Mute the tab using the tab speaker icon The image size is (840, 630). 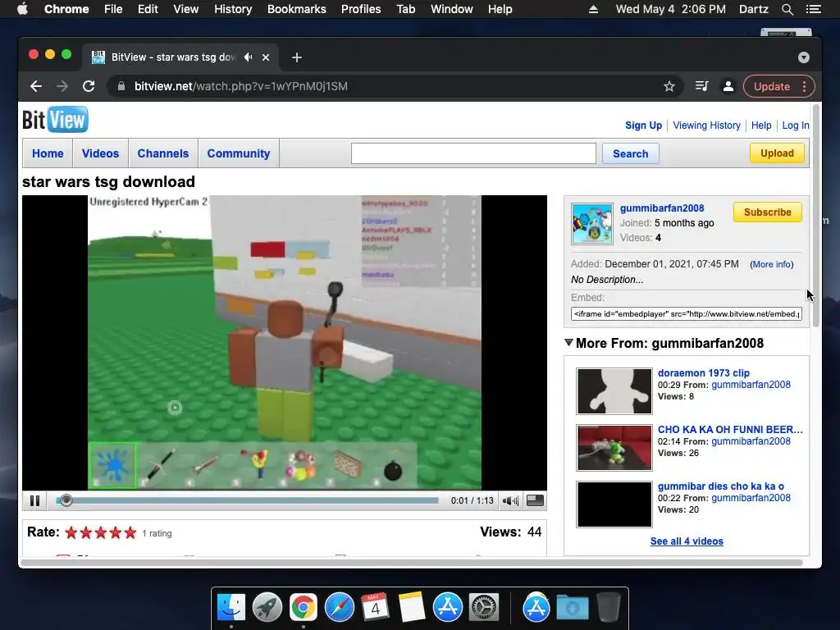coord(248,57)
